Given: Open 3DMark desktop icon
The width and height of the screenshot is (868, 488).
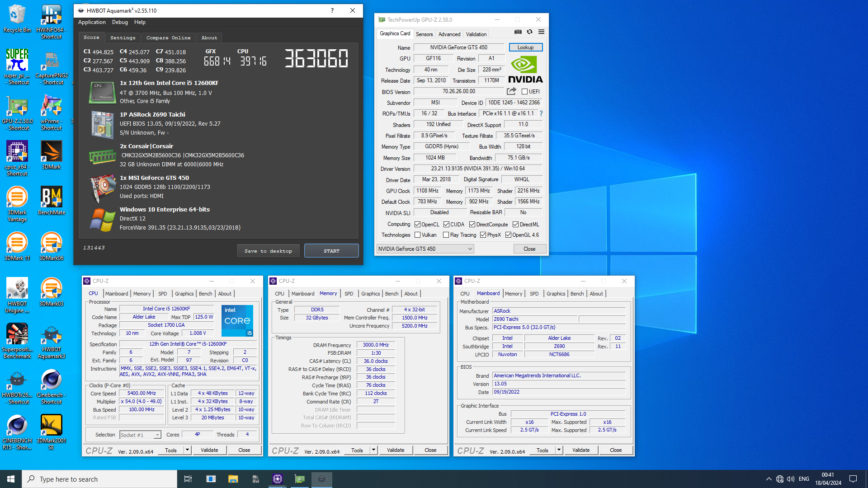Looking at the screenshot, I should 51,155.
